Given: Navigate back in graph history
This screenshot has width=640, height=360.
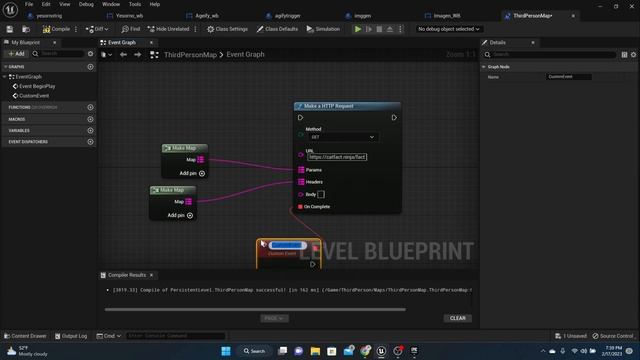Looking at the screenshot, I should 123,54.
